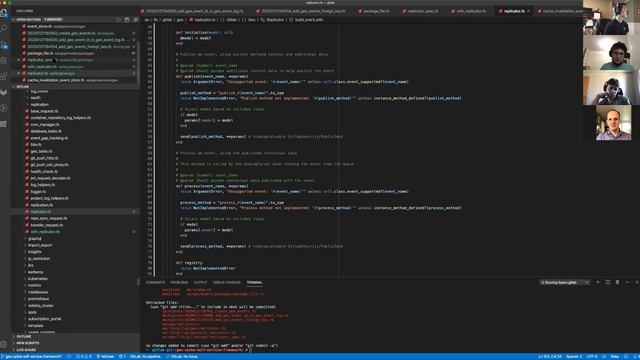Open the Extensions view icon
The image size is (640, 360).
pos(4,76)
